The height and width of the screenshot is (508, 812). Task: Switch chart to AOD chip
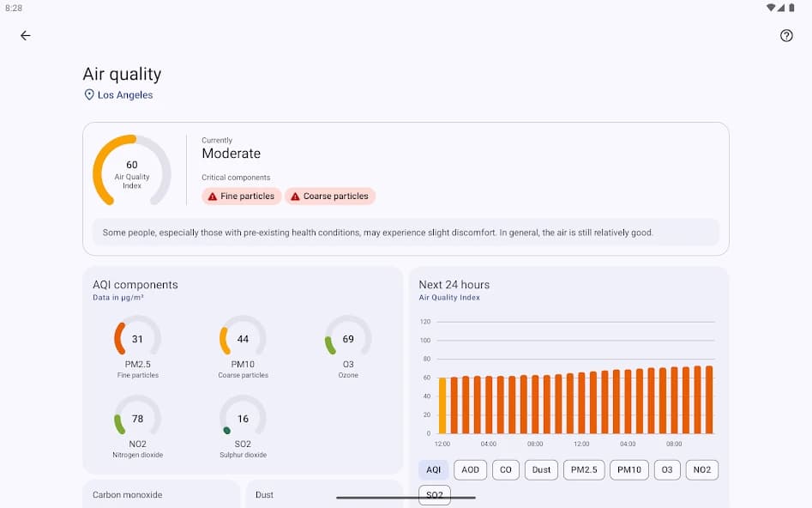tap(470, 469)
